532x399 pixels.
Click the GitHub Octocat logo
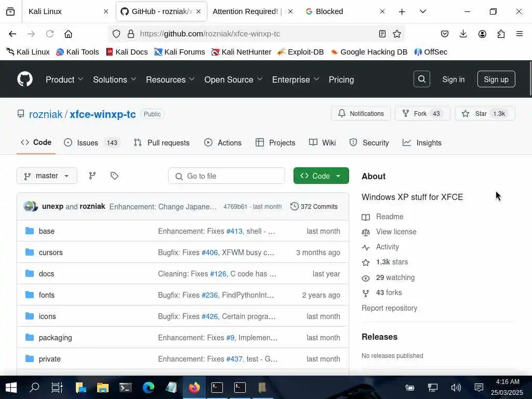click(x=25, y=79)
